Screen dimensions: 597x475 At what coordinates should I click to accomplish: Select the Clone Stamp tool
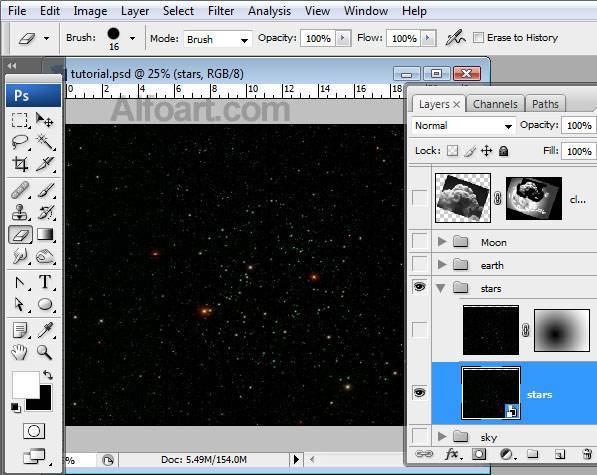pyautogui.click(x=20, y=212)
